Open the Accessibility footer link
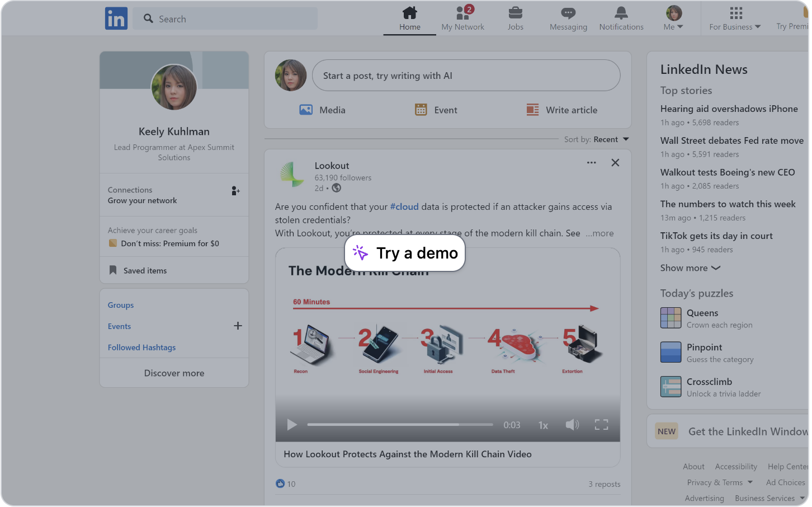The height and width of the screenshot is (507, 812). (x=736, y=467)
